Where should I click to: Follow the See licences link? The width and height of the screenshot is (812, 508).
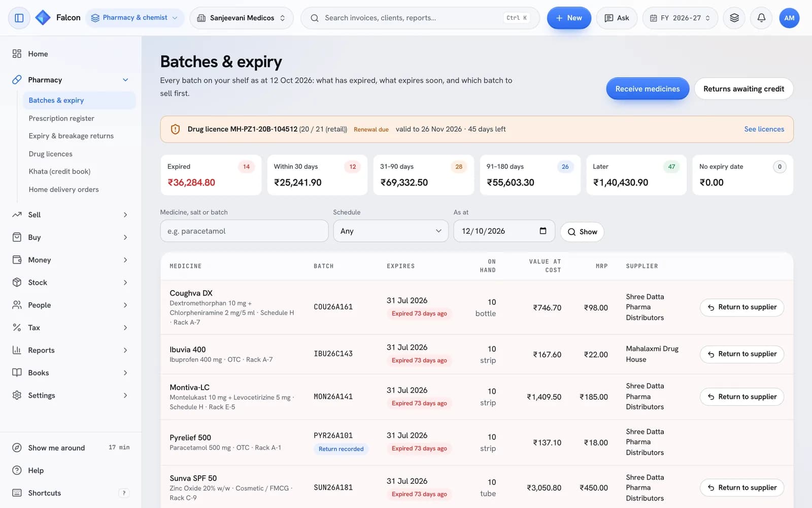764,129
